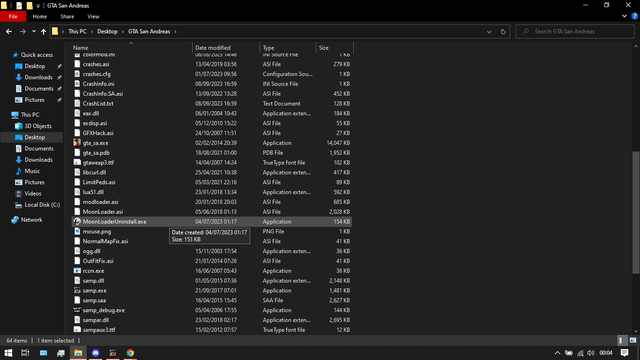Expand the chevron after GTA San Andreas breadcrumb
Screen dimensions: 640x360
coord(176,31)
